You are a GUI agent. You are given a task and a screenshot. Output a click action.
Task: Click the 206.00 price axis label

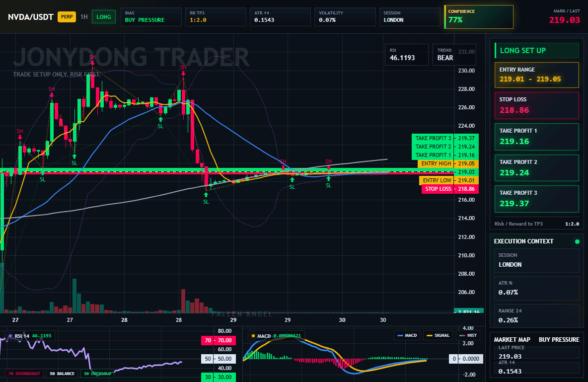tap(466, 292)
